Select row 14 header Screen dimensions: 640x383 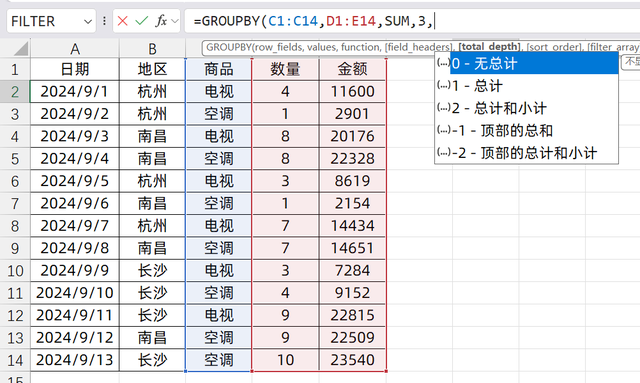pyautogui.click(x=15, y=360)
